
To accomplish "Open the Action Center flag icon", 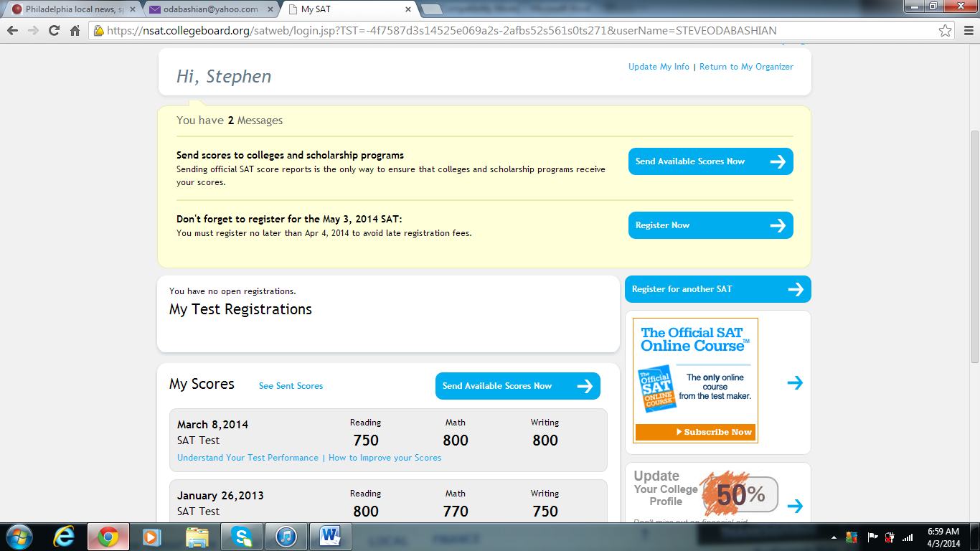I will coord(873,537).
